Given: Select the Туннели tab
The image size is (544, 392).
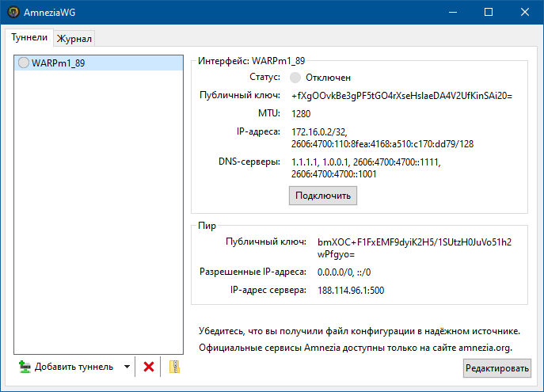Looking at the screenshot, I should 29,37.
